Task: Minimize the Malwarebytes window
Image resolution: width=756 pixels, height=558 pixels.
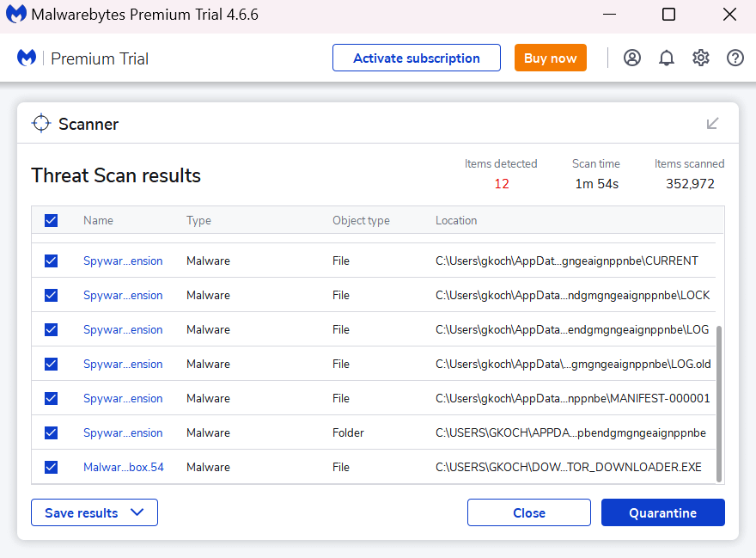Action: (609, 15)
